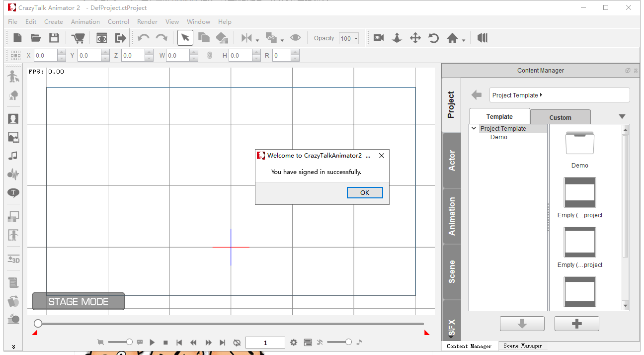Viewport: 644px width, 355px height.
Task: Click the add plus button
Action: 577,324
